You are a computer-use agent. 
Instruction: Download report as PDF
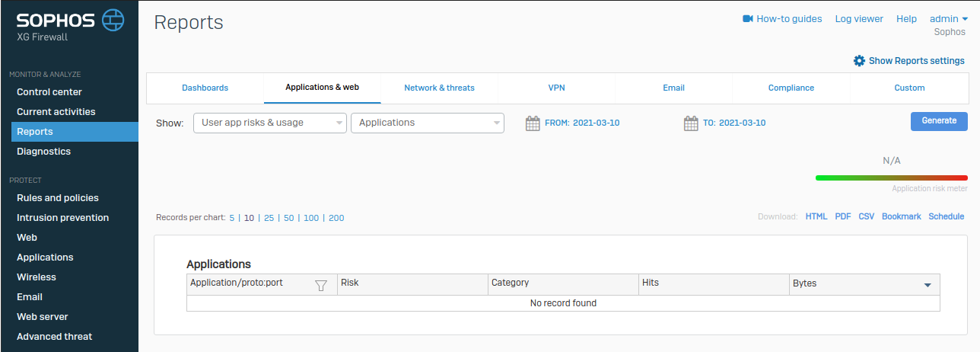click(x=842, y=216)
